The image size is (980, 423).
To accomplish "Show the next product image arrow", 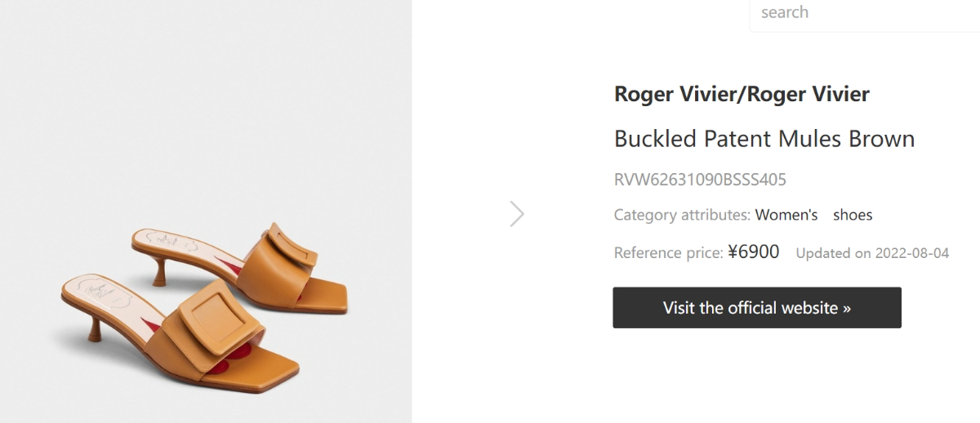I will pyautogui.click(x=517, y=214).
